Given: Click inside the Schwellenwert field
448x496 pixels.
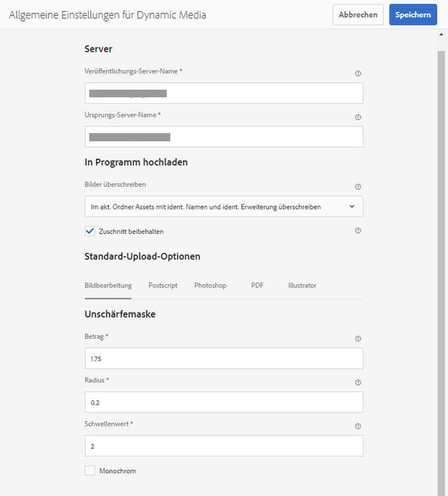Looking at the screenshot, I should click(224, 446).
